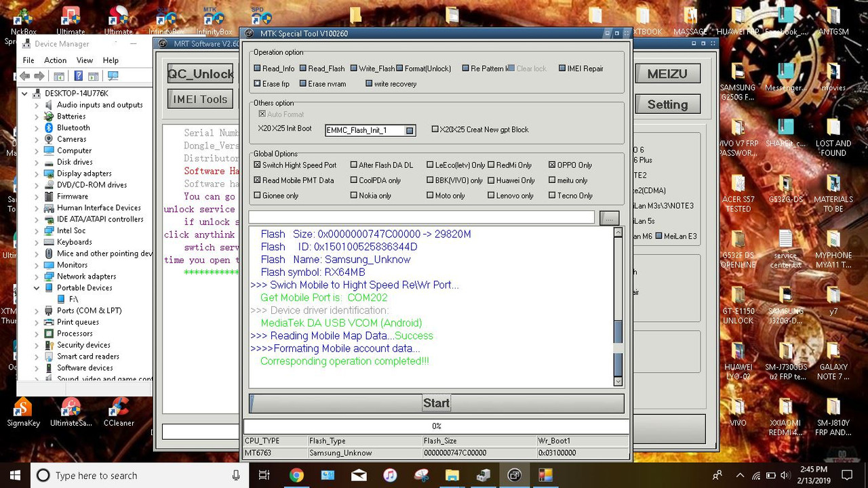This screenshot has height=488, width=868.
Task: Click the IMEI Tools button
Action: 200,99
